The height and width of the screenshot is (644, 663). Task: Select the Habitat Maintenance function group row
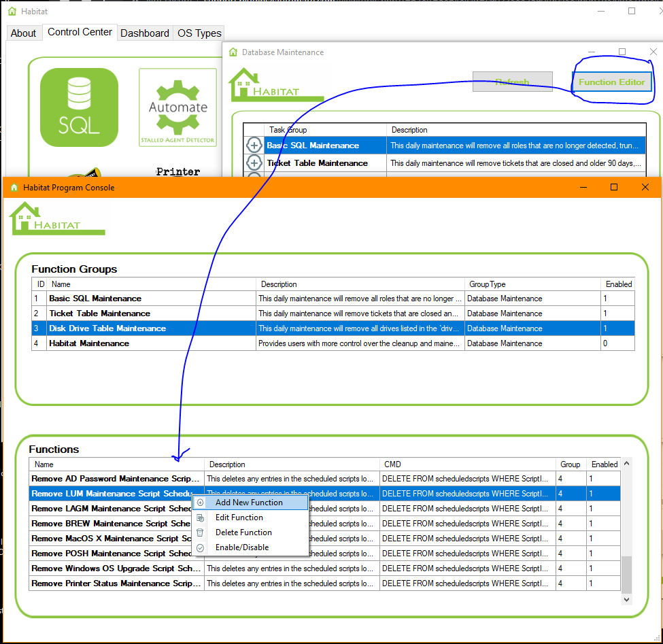click(89, 343)
